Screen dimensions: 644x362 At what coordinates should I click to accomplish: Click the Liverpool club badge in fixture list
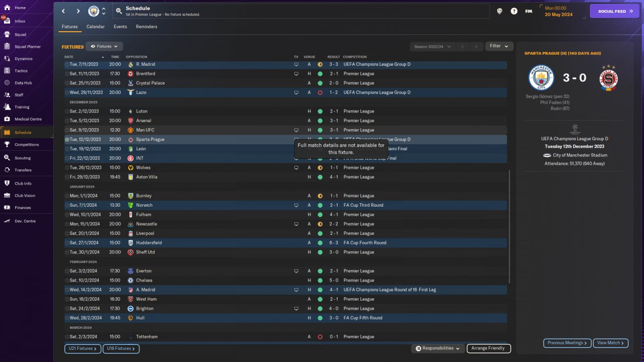131,233
